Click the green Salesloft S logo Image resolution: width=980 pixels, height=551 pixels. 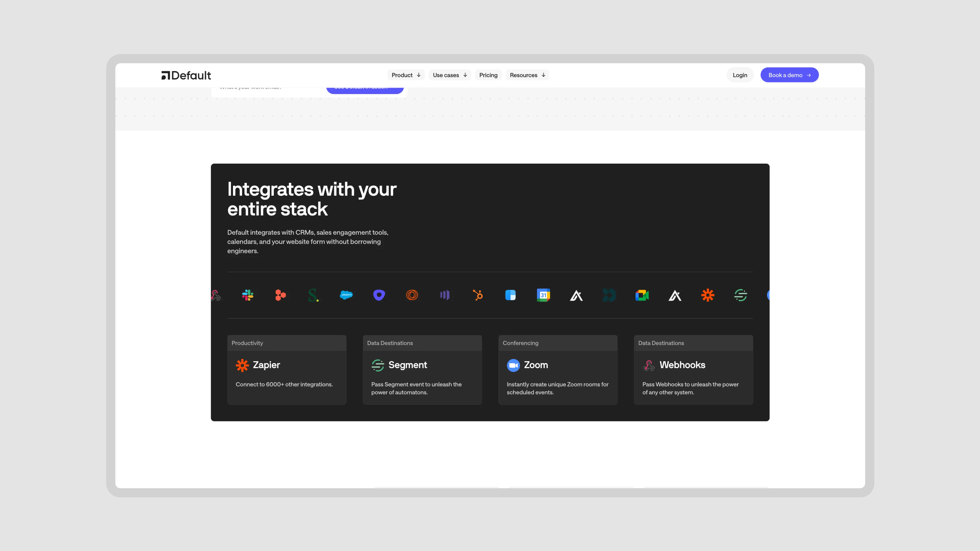(313, 295)
